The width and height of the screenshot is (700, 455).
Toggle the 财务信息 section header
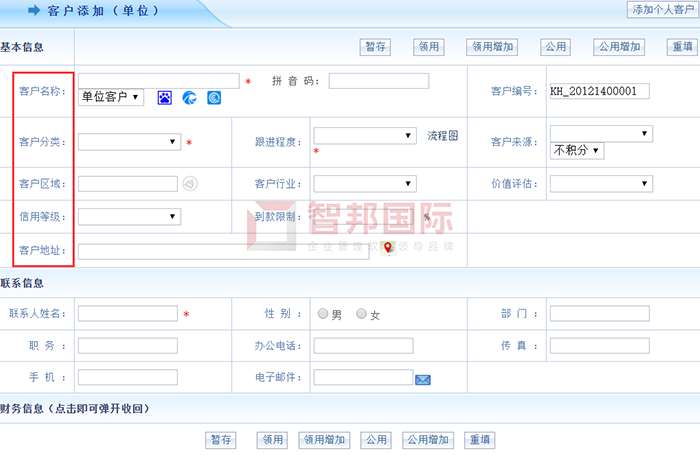tap(75, 409)
